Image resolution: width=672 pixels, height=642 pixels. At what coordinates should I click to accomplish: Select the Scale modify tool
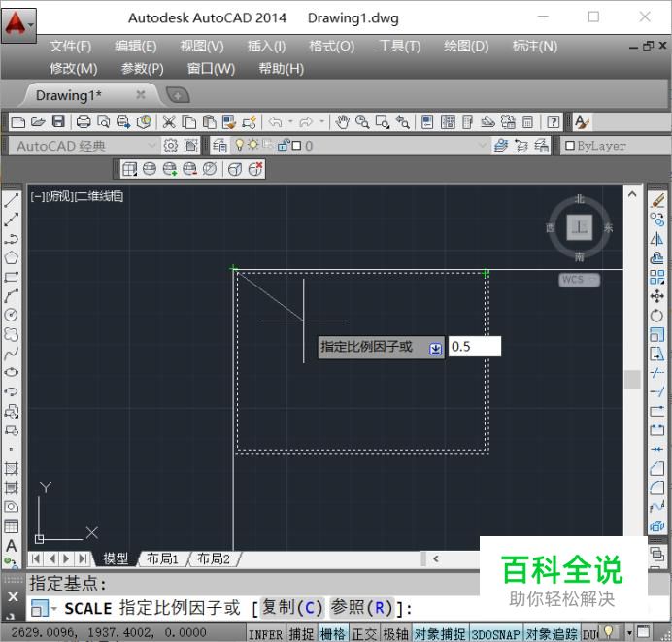[656, 335]
